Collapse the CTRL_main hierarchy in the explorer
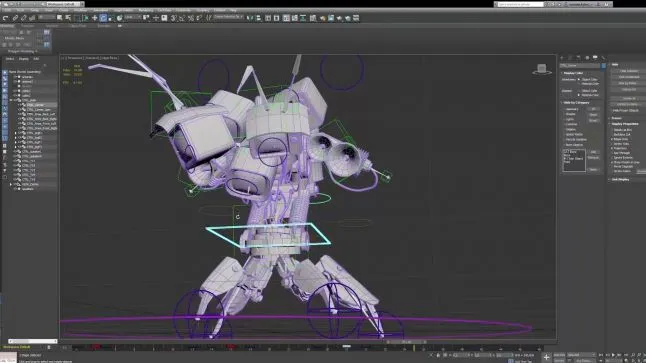Image resolution: width=646 pixels, height=363 pixels. pyautogui.click(x=11, y=100)
